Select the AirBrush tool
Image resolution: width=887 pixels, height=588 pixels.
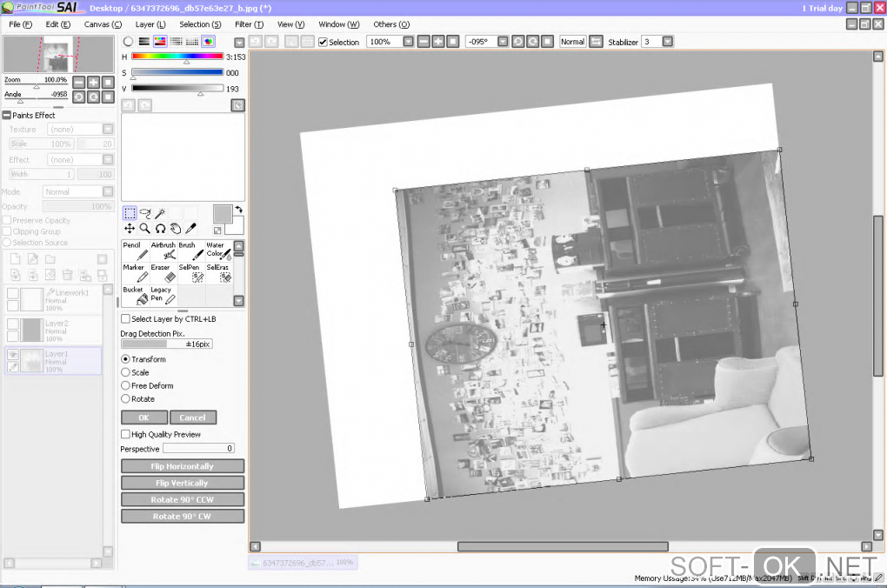tap(163, 251)
